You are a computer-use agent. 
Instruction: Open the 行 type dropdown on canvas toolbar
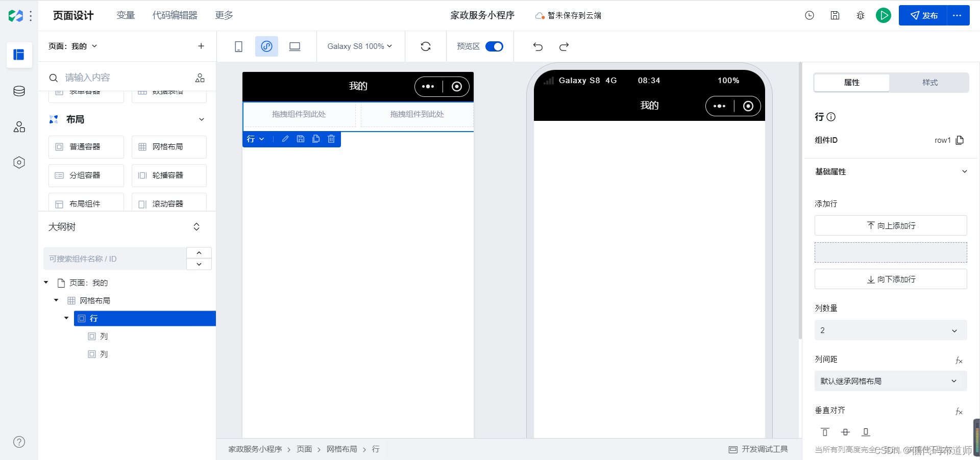click(x=255, y=139)
